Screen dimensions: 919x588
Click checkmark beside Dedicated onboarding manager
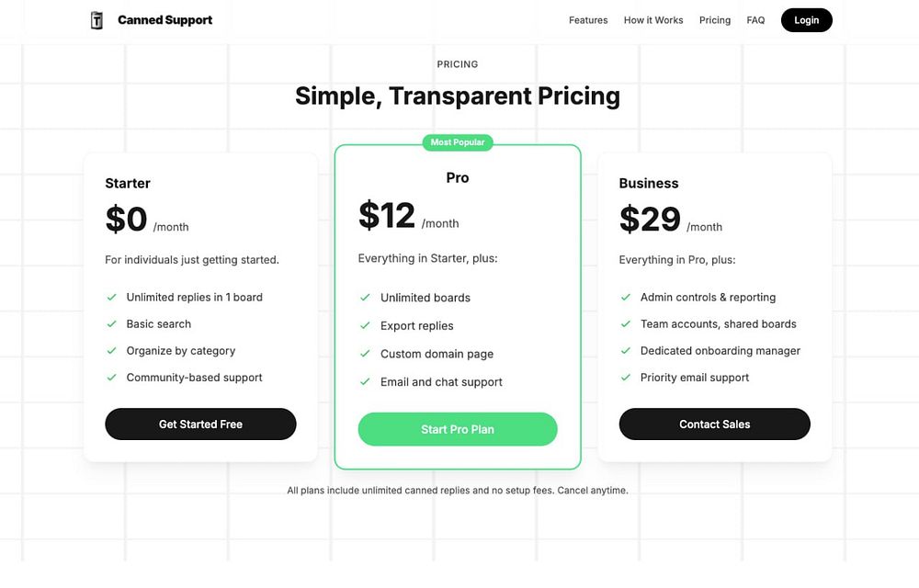pos(626,350)
